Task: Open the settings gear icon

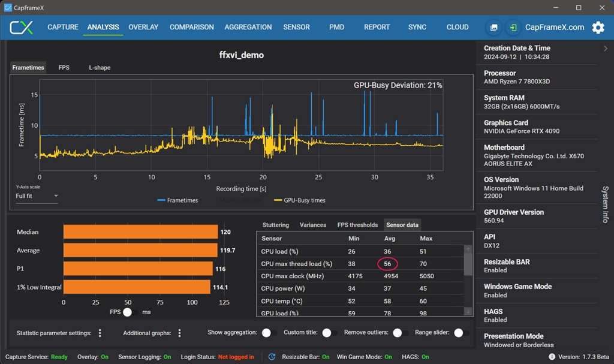Action: 598,28
